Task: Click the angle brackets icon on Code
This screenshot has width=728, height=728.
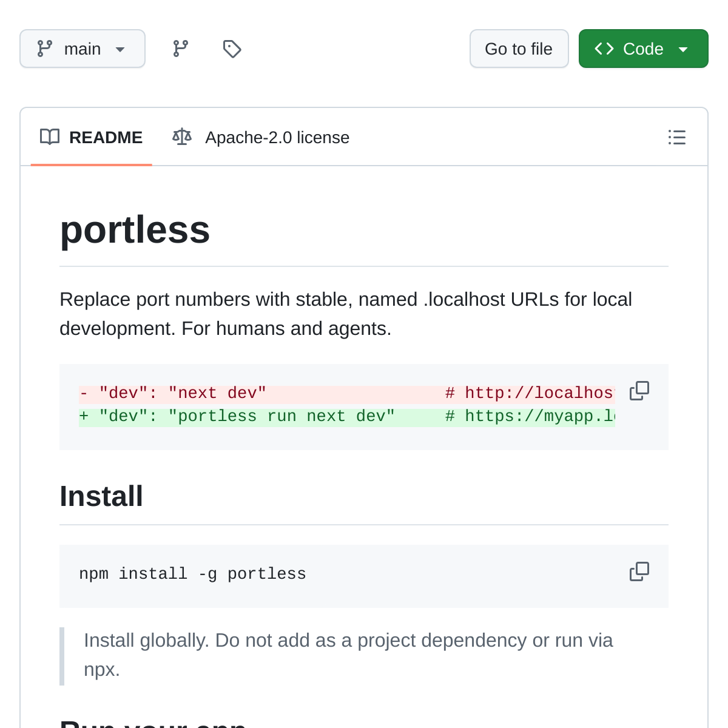Action: pos(604,49)
